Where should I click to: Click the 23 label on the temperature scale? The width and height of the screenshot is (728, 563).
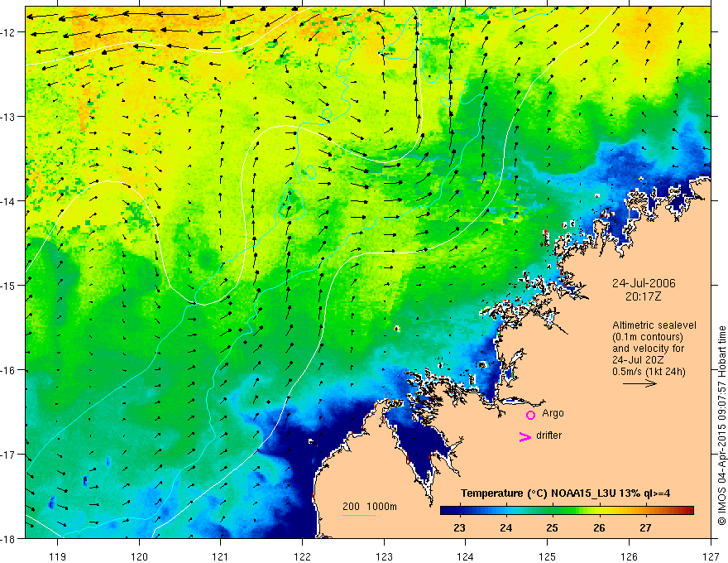click(459, 527)
